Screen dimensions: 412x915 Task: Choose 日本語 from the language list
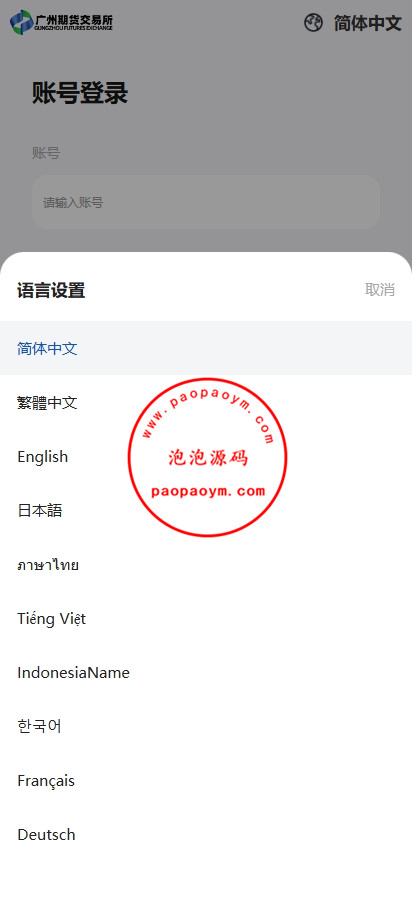tap(206, 511)
